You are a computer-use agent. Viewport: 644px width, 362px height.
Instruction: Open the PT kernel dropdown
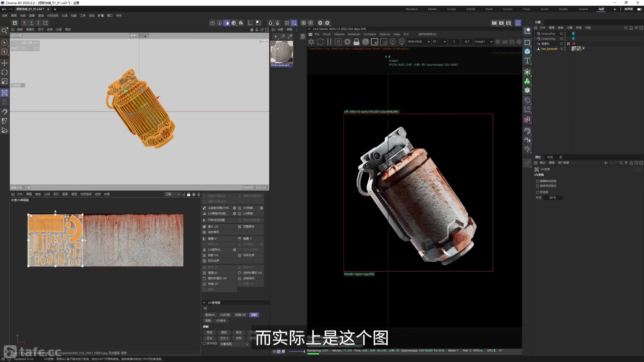[439, 42]
